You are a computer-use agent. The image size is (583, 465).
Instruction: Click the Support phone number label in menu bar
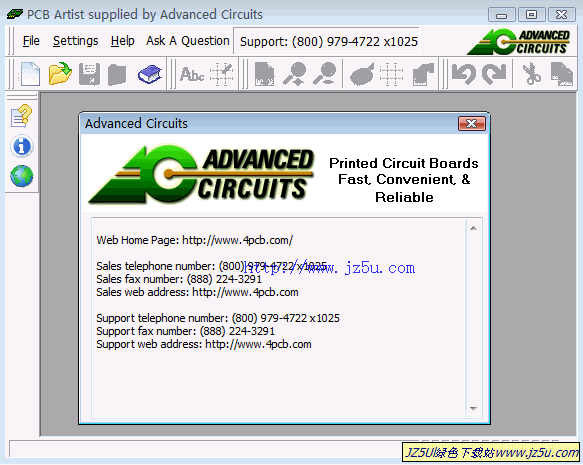pyautogui.click(x=329, y=42)
